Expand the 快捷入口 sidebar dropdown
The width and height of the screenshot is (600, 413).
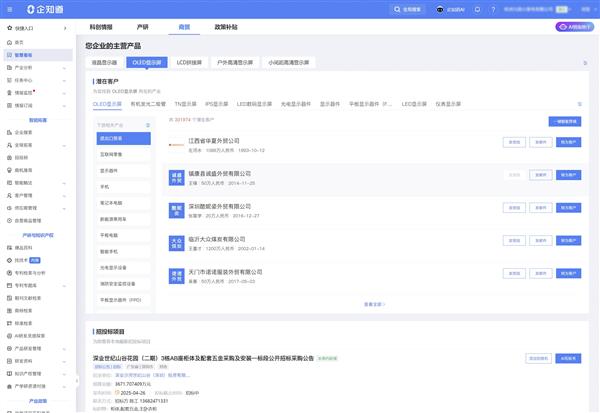coord(66,28)
